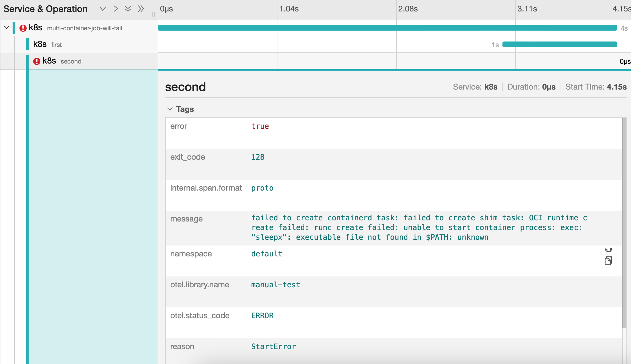Viewport: 631px width, 364px height.
Task: Click the error icon on the second span
Action: pos(37,61)
